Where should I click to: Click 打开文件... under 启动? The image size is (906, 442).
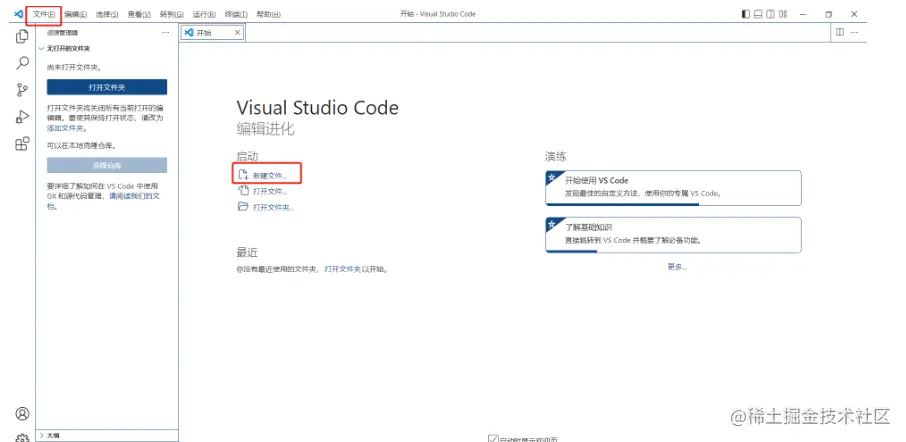tap(270, 191)
